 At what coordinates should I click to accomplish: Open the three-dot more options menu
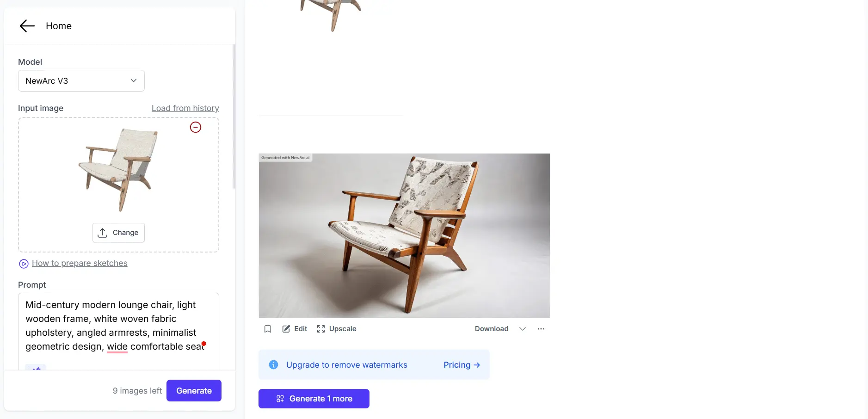(541, 329)
